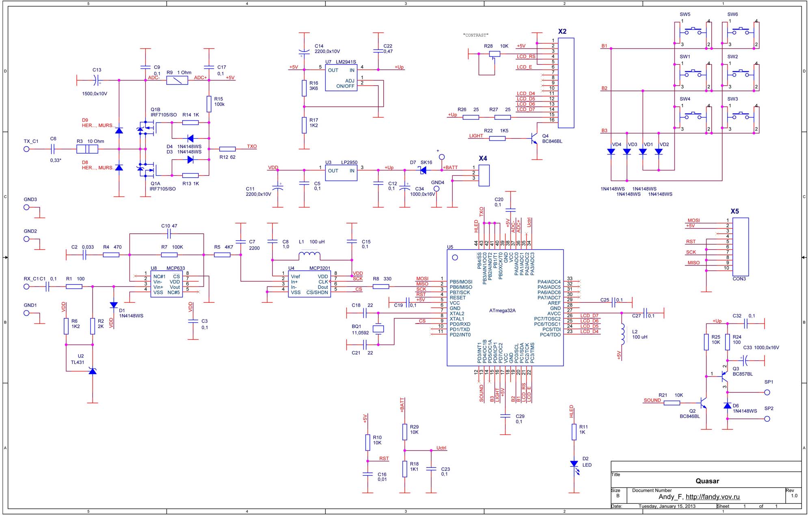
Task: Click the MCP633 op-amp U8 block
Action: pos(166,284)
